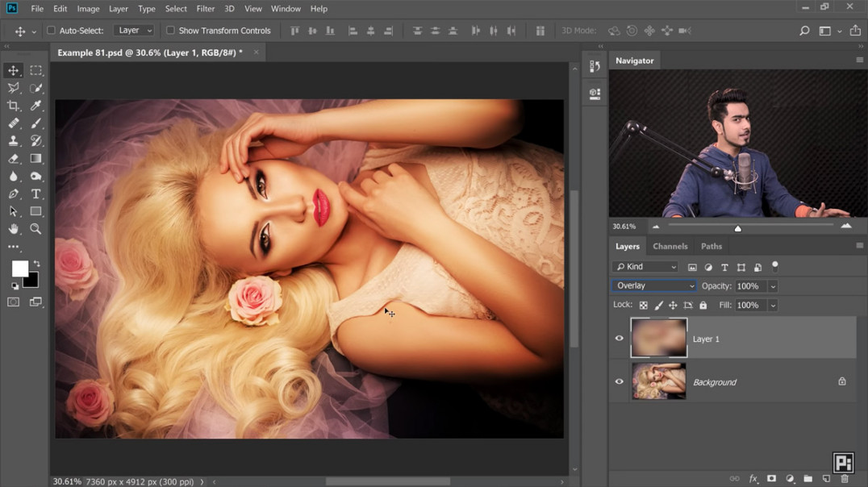Open the History panel icon
The height and width of the screenshot is (487, 868).
(x=595, y=66)
